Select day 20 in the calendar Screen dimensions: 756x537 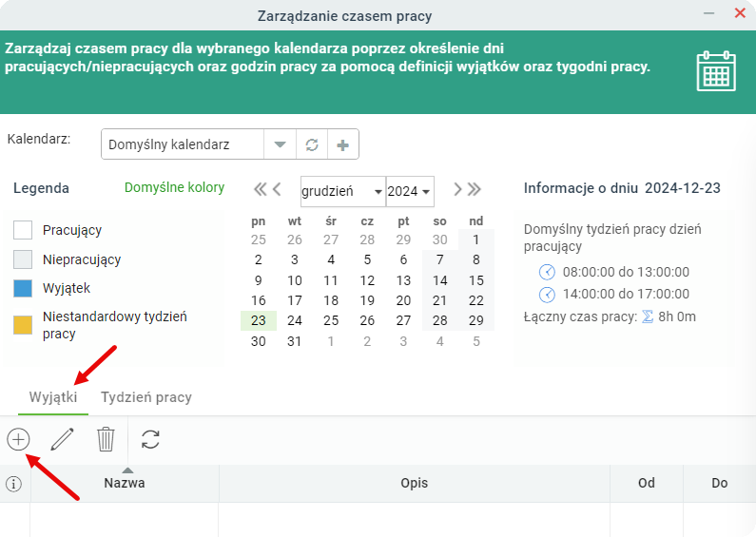(403, 300)
